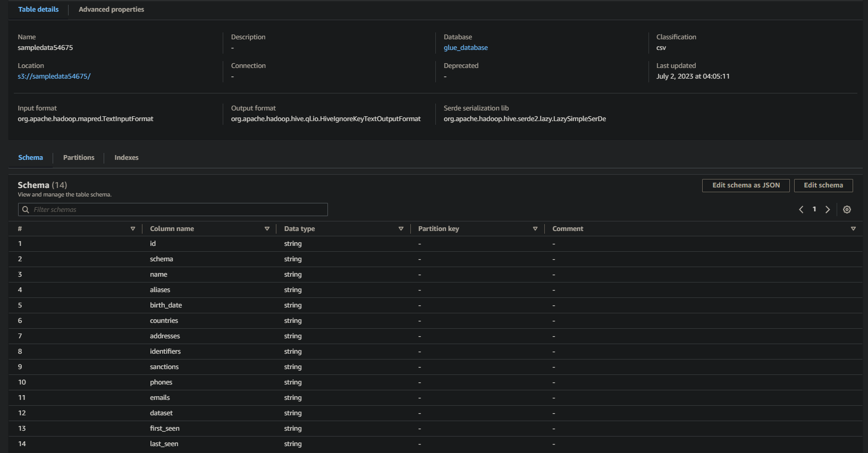
Task: Go to previous schema page arrow
Action: 801,210
